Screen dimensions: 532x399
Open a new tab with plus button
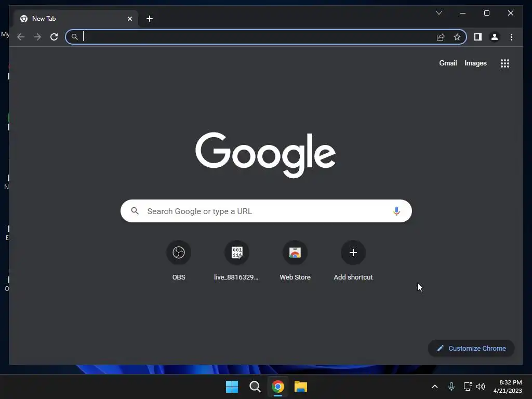(150, 19)
